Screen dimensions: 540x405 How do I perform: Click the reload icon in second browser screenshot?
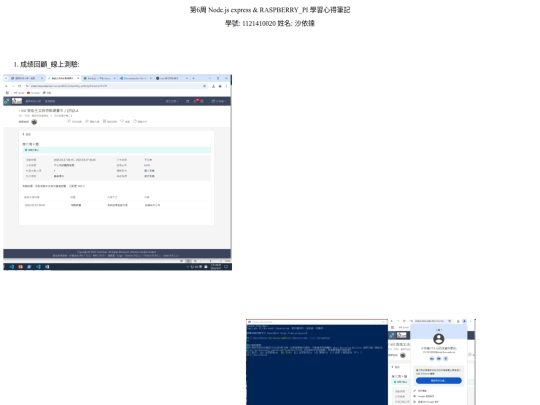point(405,321)
